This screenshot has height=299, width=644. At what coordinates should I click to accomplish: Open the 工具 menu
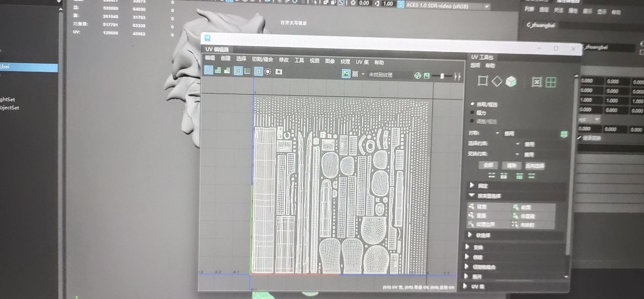pyautogui.click(x=299, y=60)
